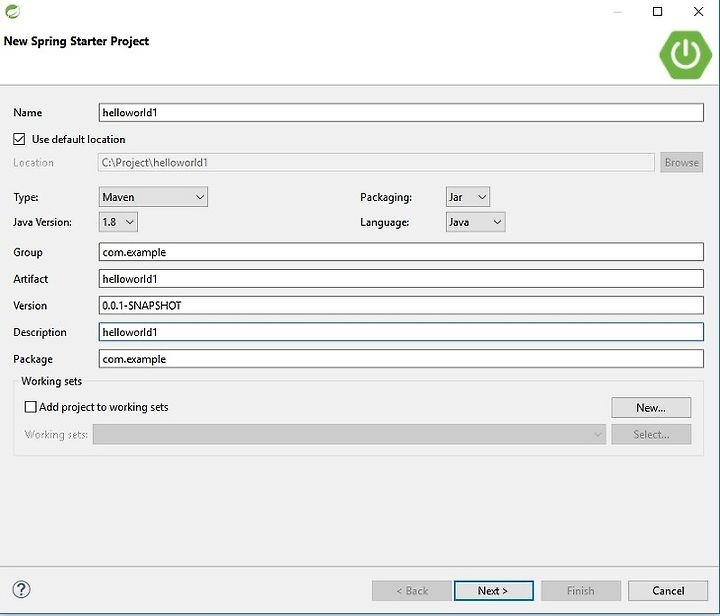
Task: Open the Language dropdown showing Java
Action: pos(475,222)
